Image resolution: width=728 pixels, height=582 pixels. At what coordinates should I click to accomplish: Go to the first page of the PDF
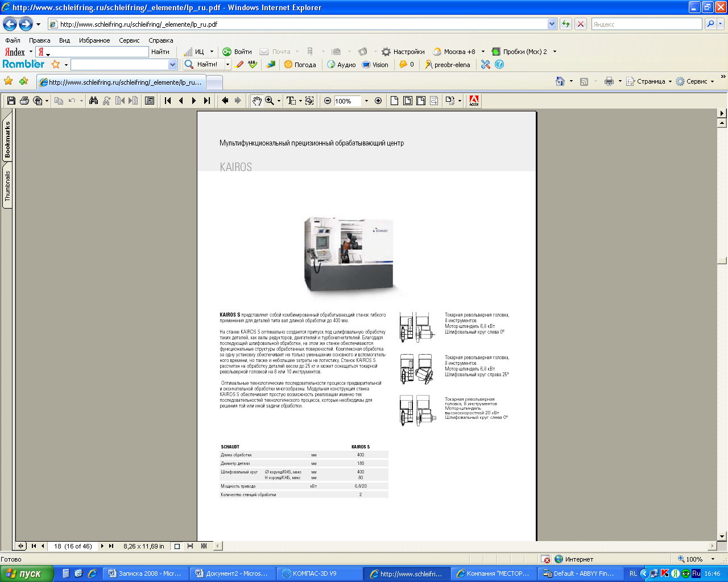(168, 101)
